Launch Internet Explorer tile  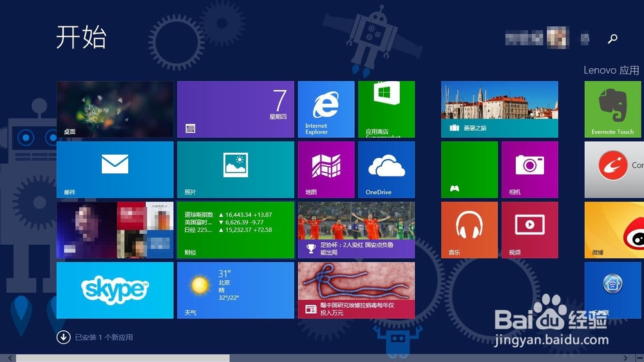tap(326, 110)
